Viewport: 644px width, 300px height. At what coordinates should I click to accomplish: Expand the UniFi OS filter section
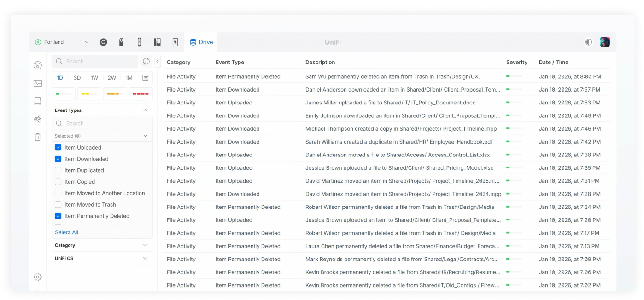tap(102, 258)
